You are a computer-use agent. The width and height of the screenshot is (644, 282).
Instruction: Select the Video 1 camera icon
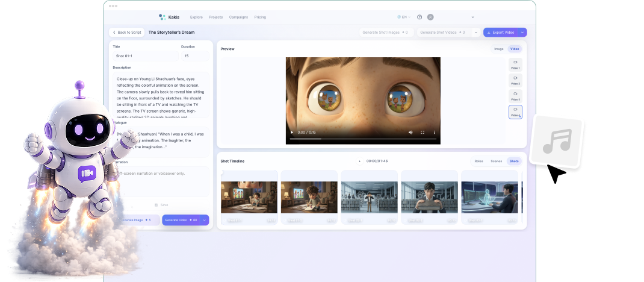[x=515, y=63]
